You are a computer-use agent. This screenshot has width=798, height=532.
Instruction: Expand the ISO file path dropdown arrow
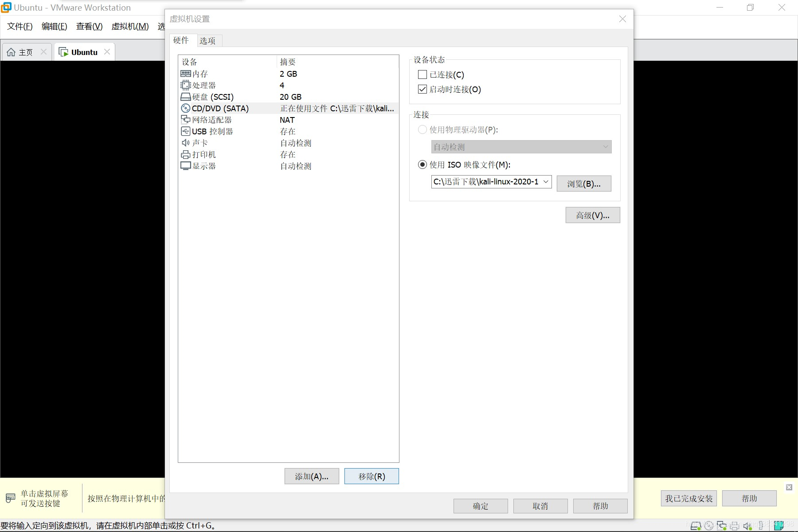[x=546, y=182]
